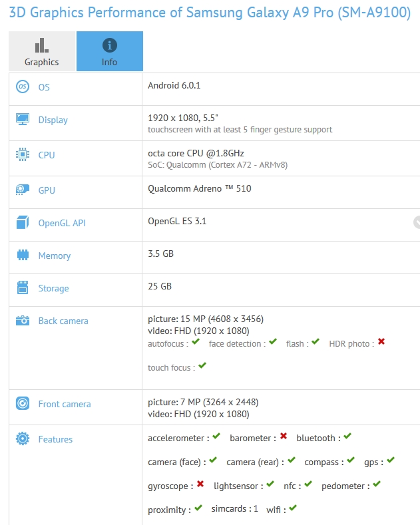Click the Info circle icon
The height and width of the screenshot is (525, 420).
(x=110, y=45)
